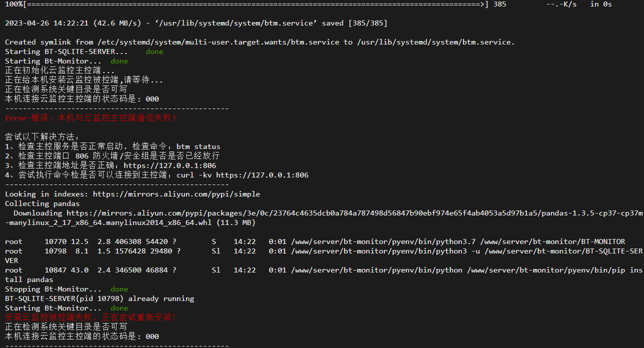Click the pandas wheel download URL
The image size is (644, 348).
pos(354,213)
